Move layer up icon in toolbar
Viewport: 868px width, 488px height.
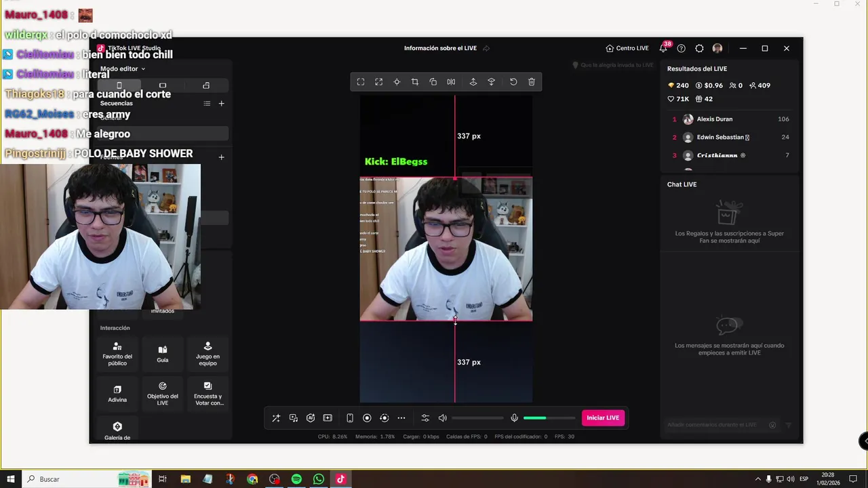pyautogui.click(x=473, y=82)
